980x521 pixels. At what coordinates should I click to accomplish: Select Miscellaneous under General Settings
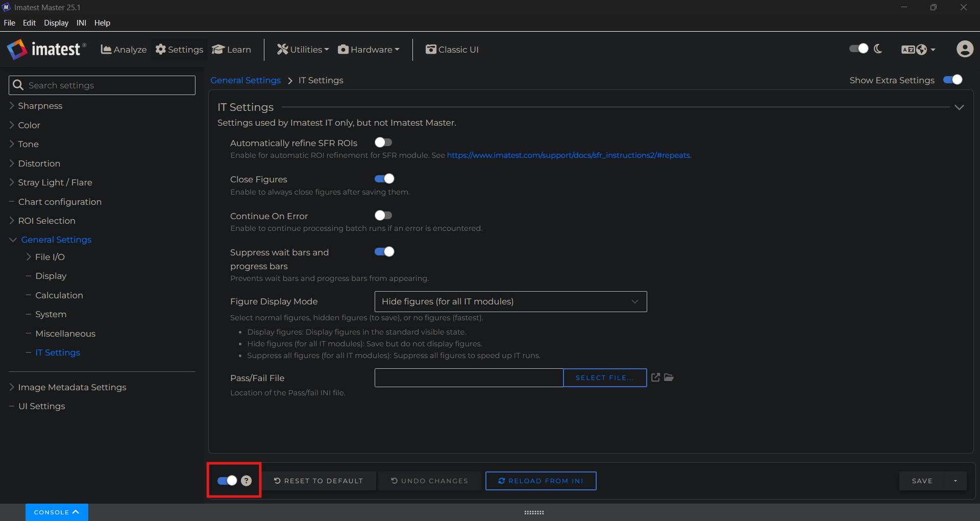tap(65, 334)
